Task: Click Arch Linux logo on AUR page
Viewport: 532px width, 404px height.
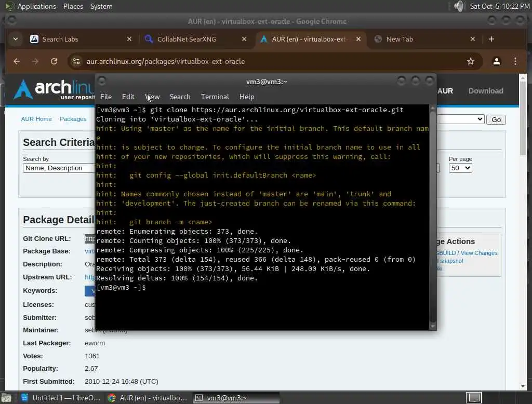Action: point(54,89)
